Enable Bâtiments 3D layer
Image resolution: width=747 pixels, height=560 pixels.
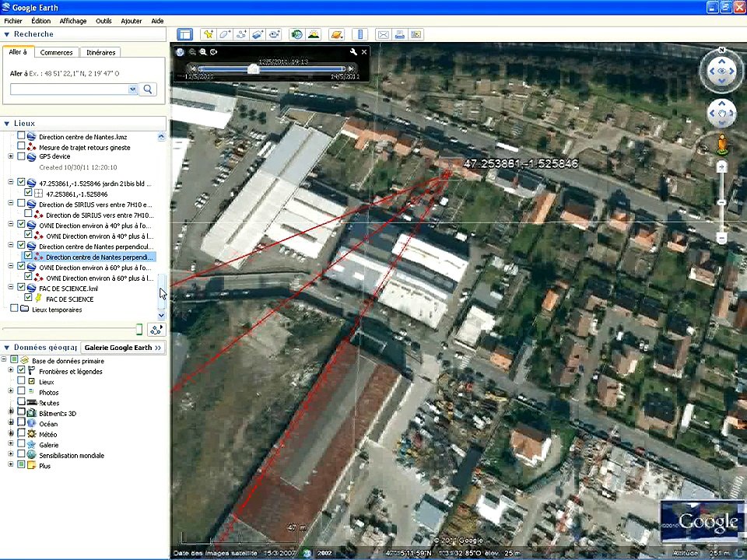click(21, 412)
